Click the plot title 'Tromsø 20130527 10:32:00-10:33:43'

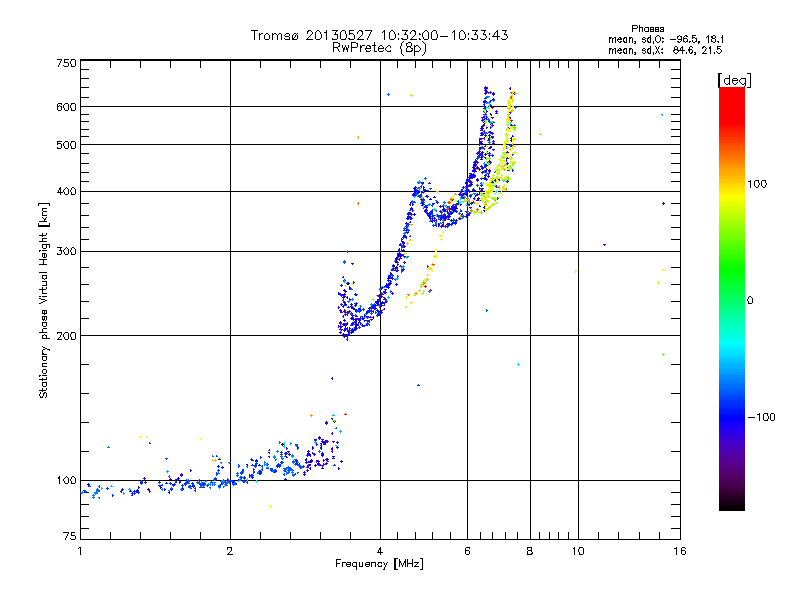pos(379,35)
